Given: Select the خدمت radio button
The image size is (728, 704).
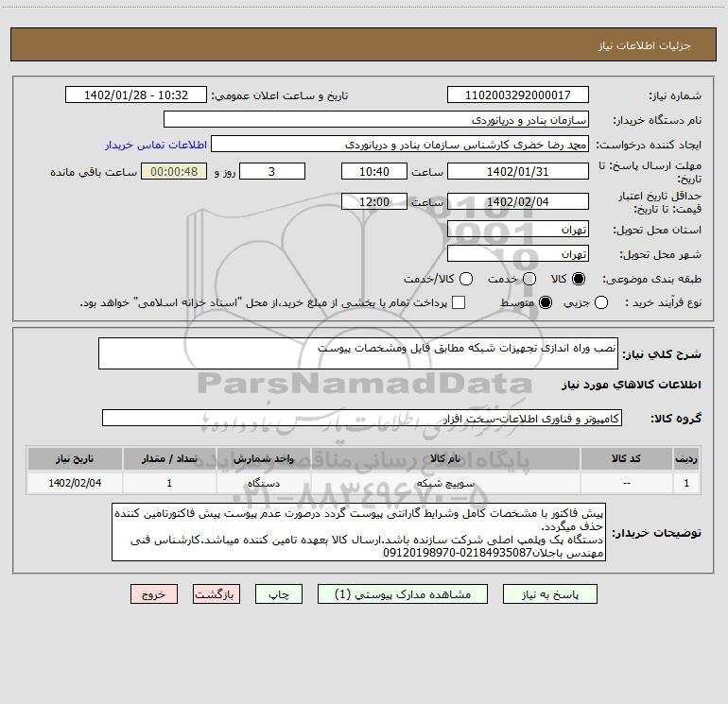Looking at the screenshot, I should tap(529, 279).
